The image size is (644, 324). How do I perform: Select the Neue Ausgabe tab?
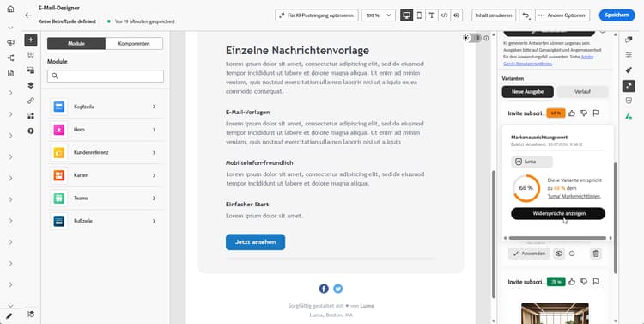[x=527, y=92]
